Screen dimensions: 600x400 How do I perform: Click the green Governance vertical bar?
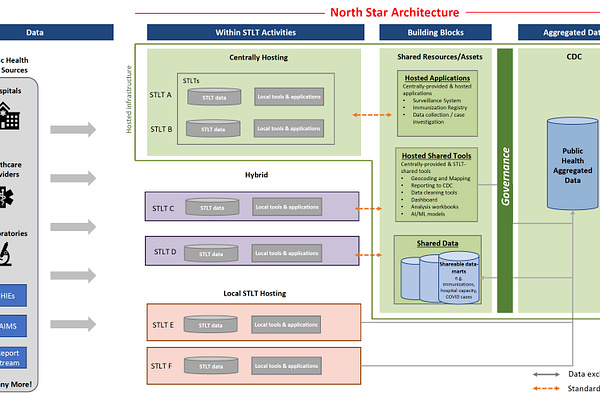click(505, 180)
